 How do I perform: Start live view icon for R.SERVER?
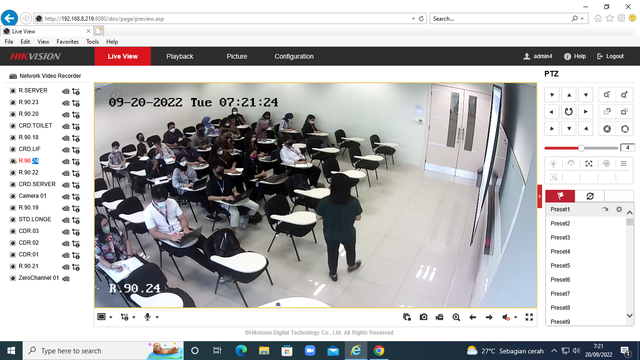point(65,91)
